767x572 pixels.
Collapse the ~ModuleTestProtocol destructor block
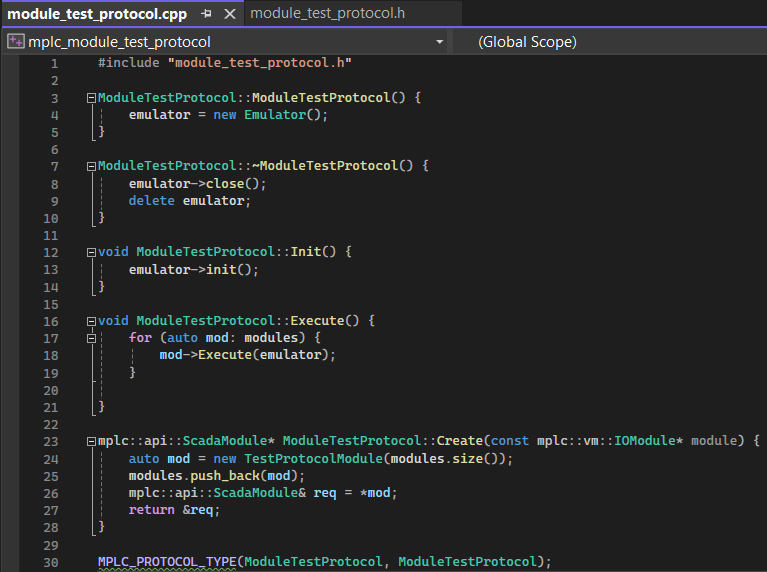click(x=91, y=166)
